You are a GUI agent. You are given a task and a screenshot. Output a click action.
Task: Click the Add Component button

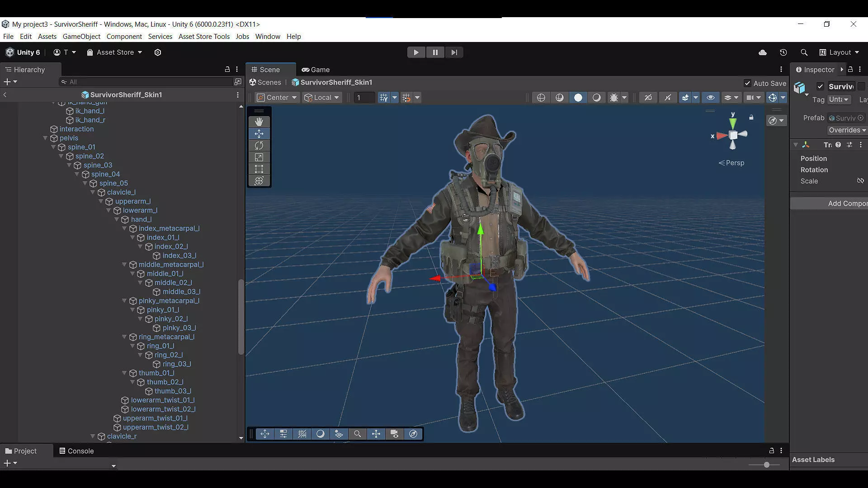pos(829,204)
